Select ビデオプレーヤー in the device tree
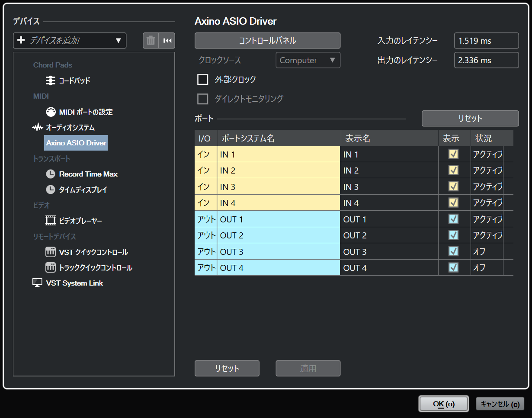The width and height of the screenshot is (532, 418). 80,221
